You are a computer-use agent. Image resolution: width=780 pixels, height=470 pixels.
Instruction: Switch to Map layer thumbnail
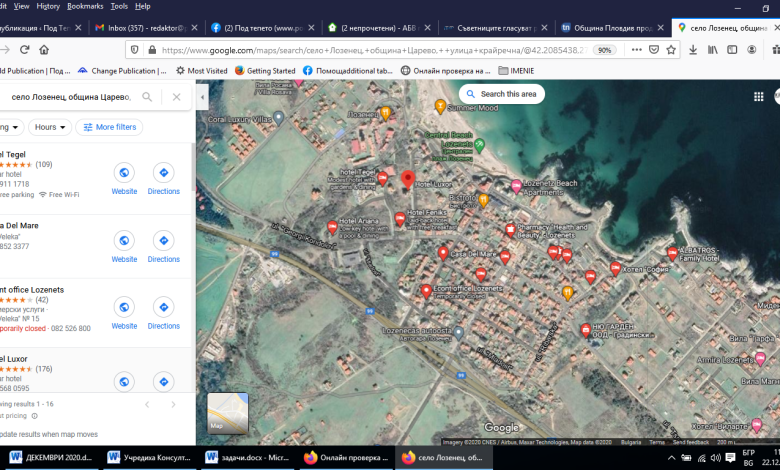[x=228, y=413]
